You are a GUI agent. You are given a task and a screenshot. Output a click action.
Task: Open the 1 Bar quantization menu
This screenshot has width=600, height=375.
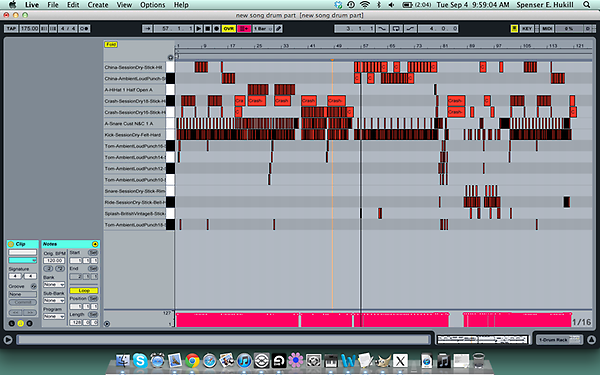[262, 29]
